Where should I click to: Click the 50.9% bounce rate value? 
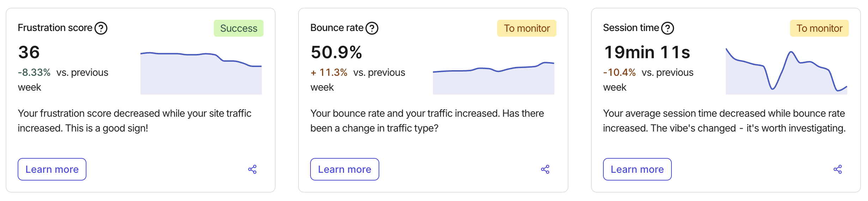coord(336,52)
